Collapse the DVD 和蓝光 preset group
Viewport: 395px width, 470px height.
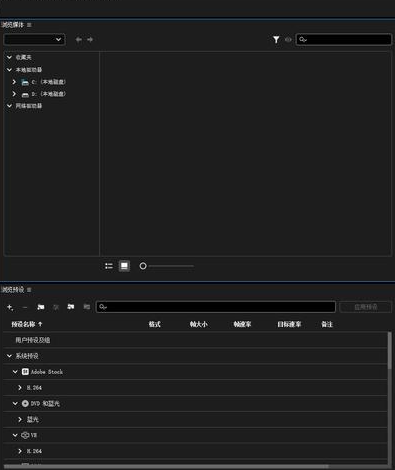point(15,403)
